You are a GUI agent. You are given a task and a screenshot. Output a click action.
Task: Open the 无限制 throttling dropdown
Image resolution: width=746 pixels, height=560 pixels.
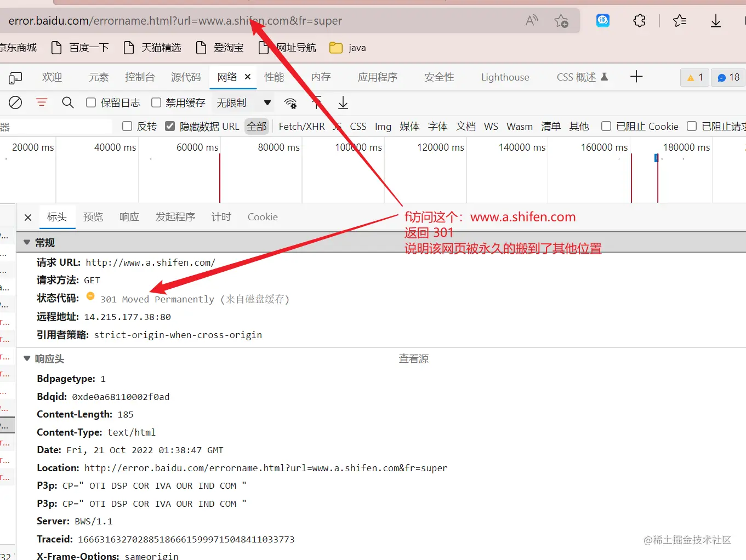(x=243, y=102)
